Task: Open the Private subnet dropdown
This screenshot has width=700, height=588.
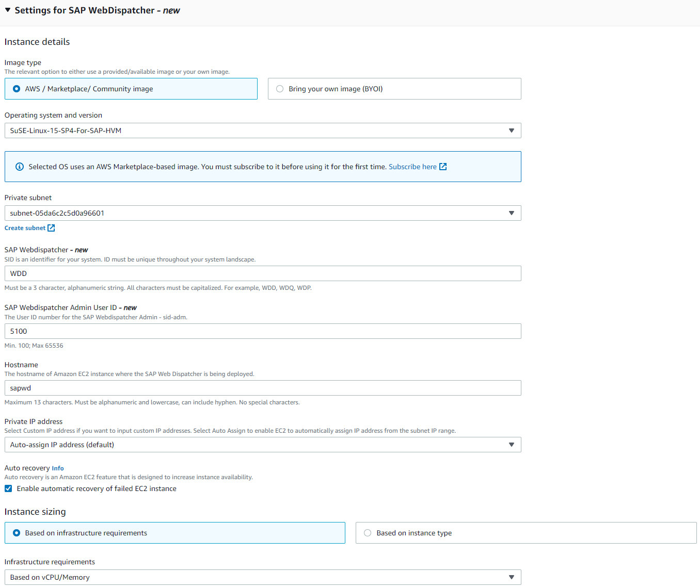Action: (x=263, y=213)
